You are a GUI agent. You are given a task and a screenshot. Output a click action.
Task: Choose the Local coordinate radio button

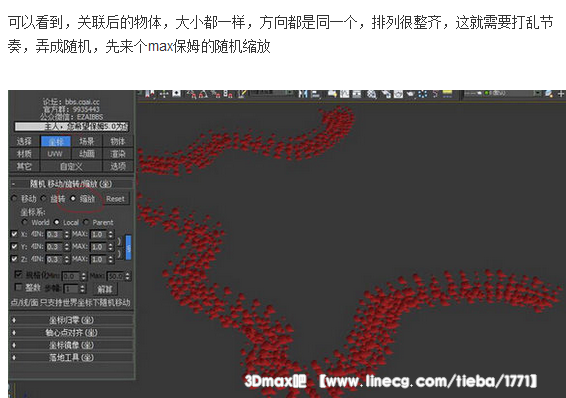click(56, 222)
